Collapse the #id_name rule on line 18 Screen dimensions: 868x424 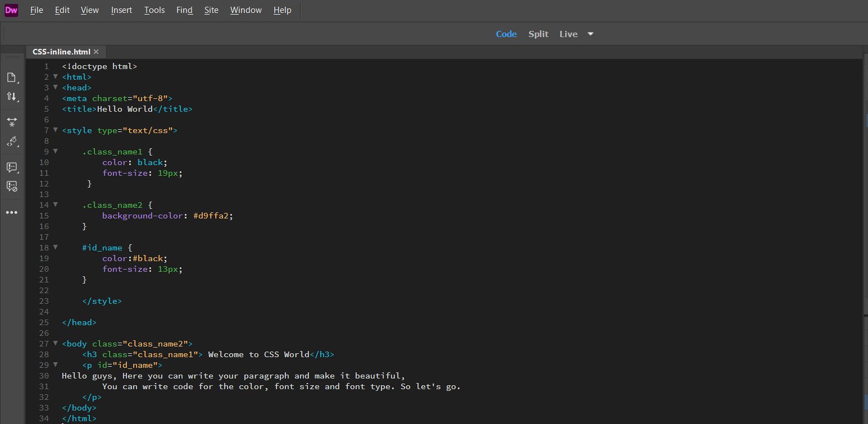[x=56, y=247]
